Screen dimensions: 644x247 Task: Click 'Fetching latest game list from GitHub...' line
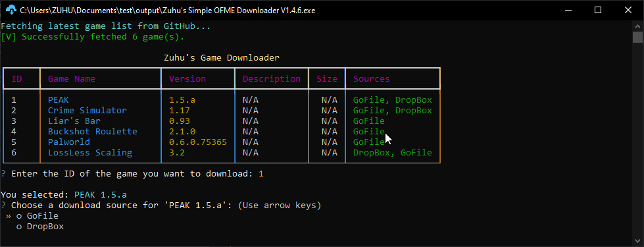pos(105,26)
